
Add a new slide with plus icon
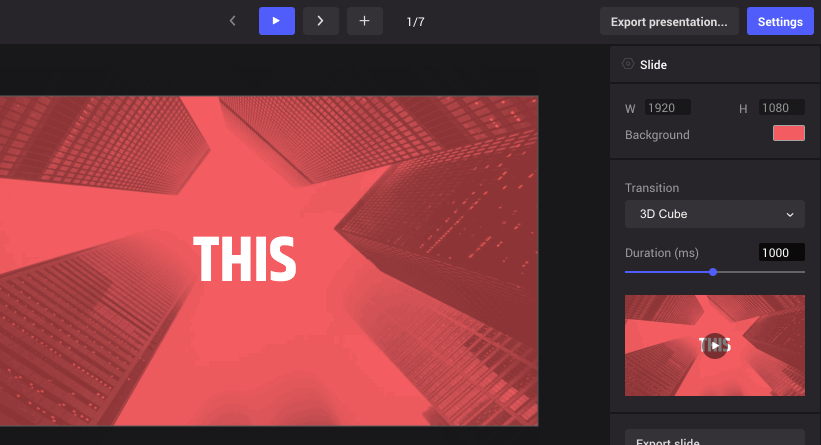click(364, 21)
